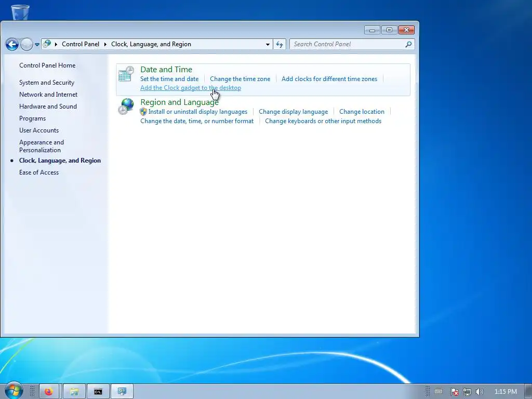
Task: Click Change location
Action: (x=362, y=112)
